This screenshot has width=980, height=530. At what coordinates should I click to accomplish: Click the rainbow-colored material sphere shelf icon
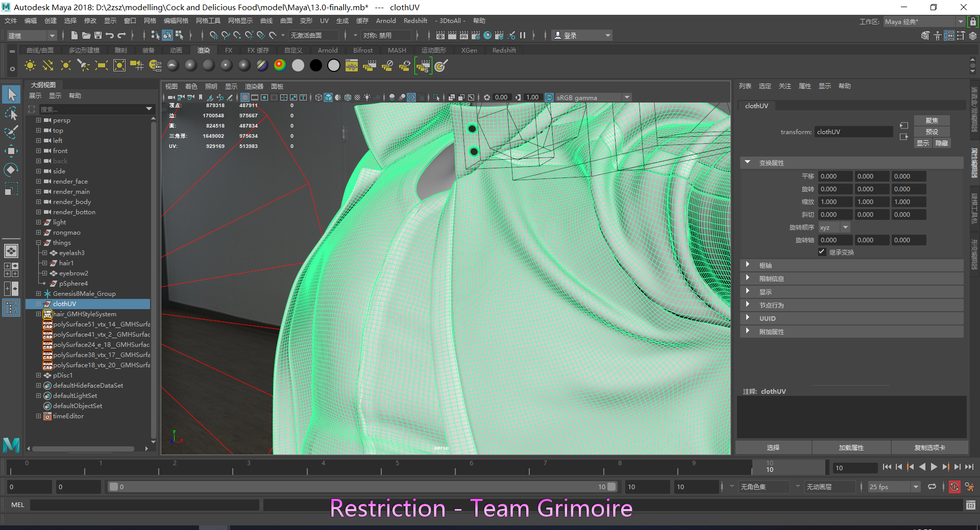tap(280, 65)
